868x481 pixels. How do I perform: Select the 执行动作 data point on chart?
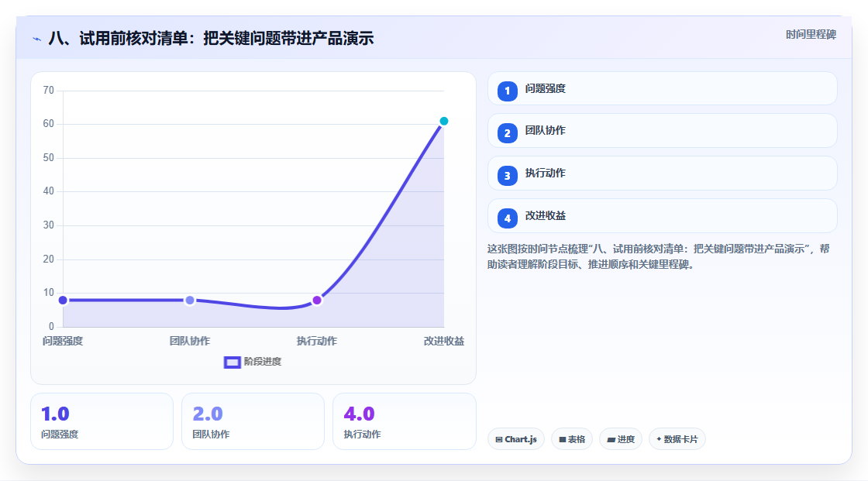pos(317,300)
